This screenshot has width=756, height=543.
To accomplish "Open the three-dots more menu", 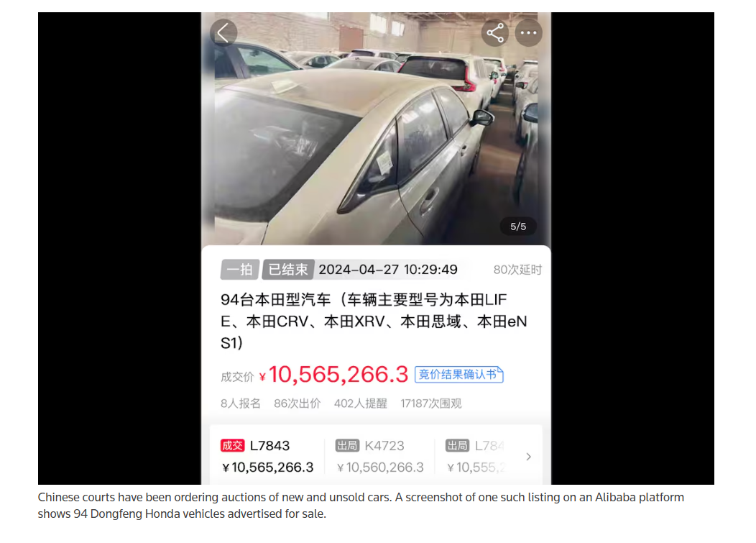I will [x=528, y=33].
